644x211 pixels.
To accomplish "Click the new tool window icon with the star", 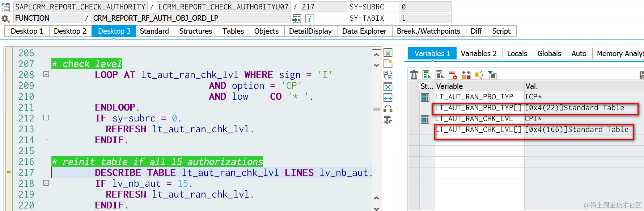I will [388, 64].
